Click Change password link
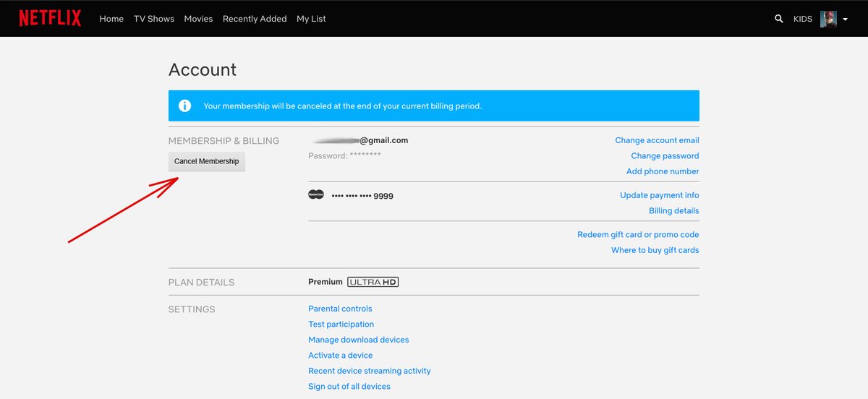The image size is (868, 399). [x=665, y=155]
